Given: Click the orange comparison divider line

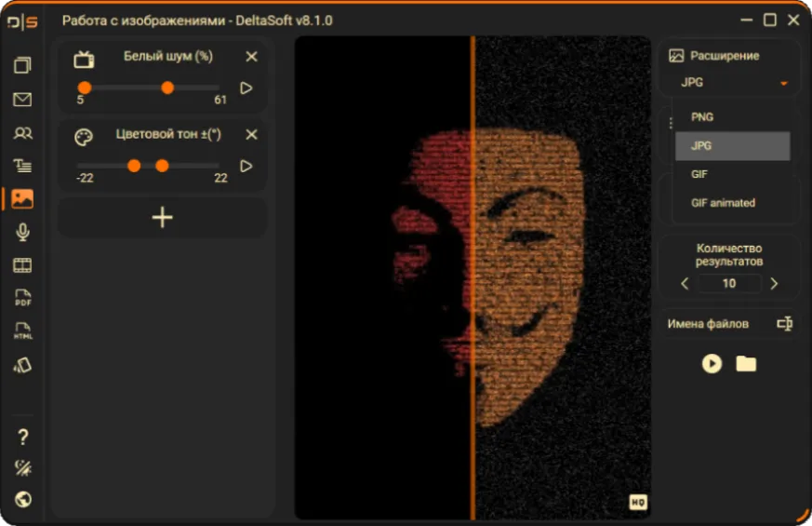Looking at the screenshot, I should point(473,277).
